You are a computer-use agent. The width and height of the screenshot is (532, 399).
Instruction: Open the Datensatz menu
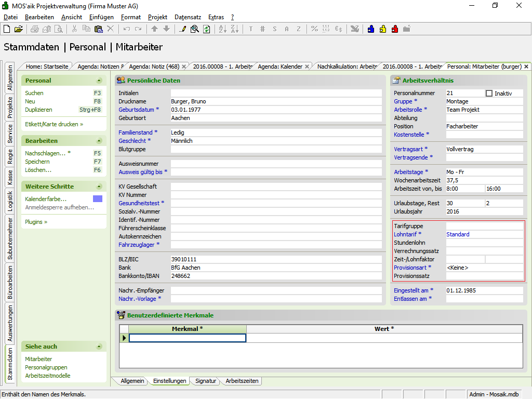[x=188, y=17]
